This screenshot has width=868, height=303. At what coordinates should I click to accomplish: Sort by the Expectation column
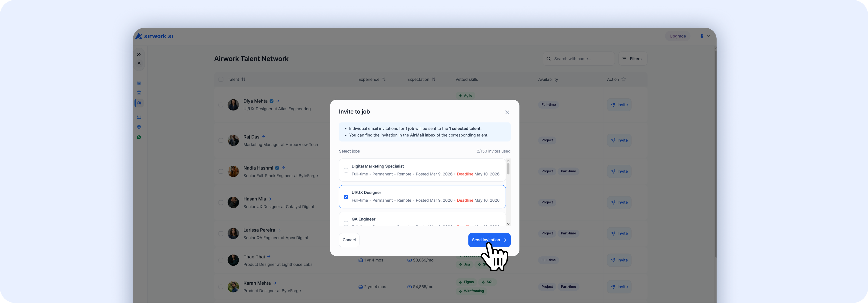[434, 80]
